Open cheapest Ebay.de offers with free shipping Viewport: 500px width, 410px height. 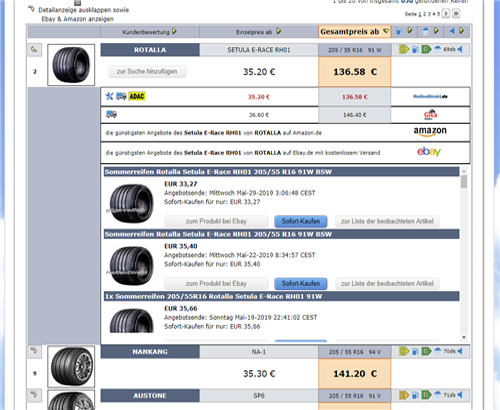(x=243, y=153)
